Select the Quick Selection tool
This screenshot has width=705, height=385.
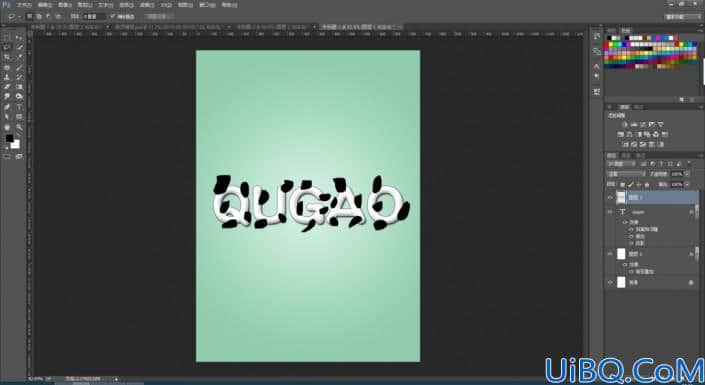(19, 47)
